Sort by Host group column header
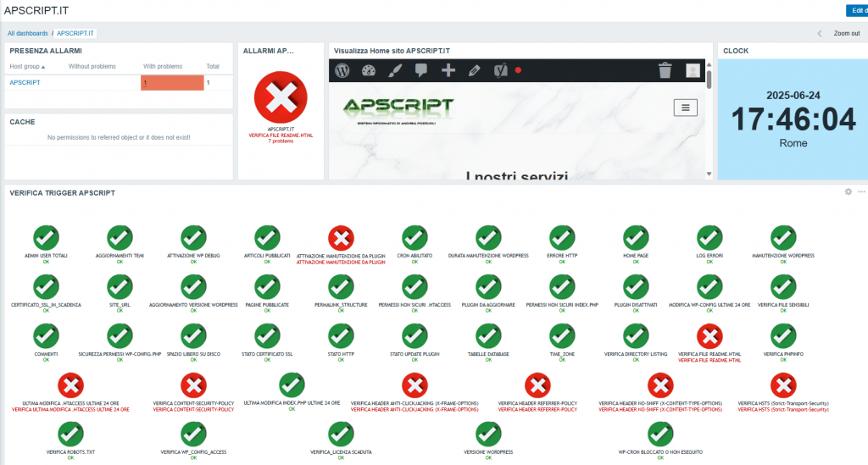This screenshot has width=868, height=465. [27, 66]
